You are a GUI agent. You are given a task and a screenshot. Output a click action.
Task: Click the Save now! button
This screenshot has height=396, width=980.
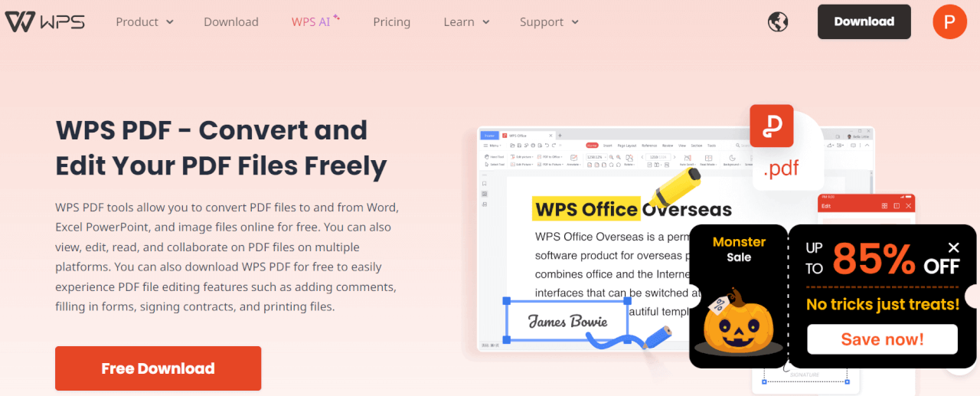point(882,339)
